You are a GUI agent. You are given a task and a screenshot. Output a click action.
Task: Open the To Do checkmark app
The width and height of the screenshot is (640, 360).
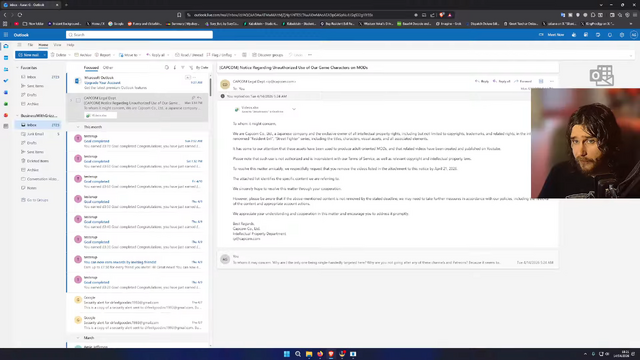(x=6, y=81)
